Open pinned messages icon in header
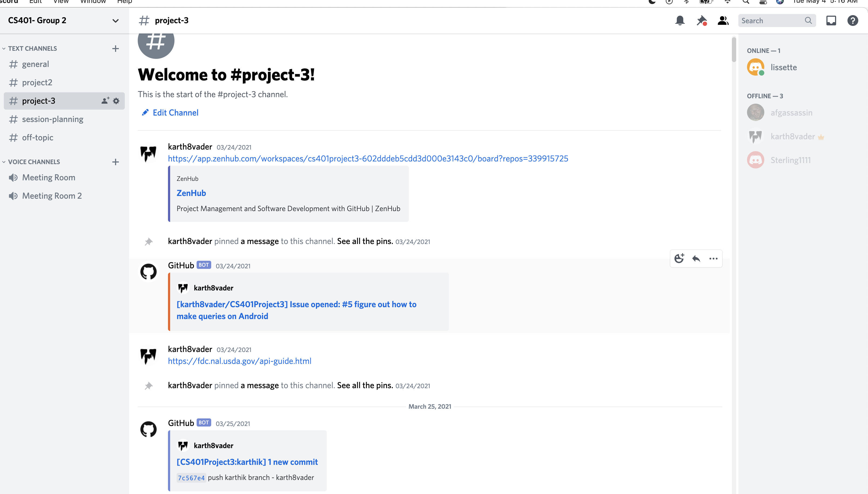868x494 pixels. coord(701,21)
